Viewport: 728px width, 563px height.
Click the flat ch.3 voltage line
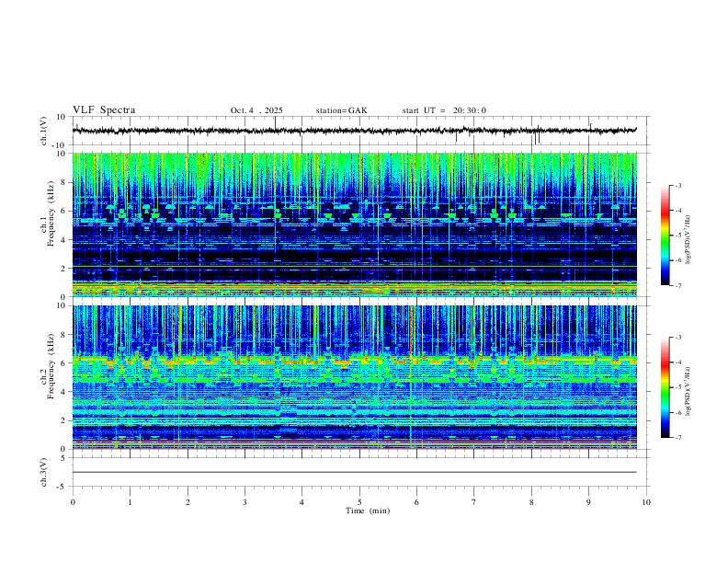tap(355, 472)
